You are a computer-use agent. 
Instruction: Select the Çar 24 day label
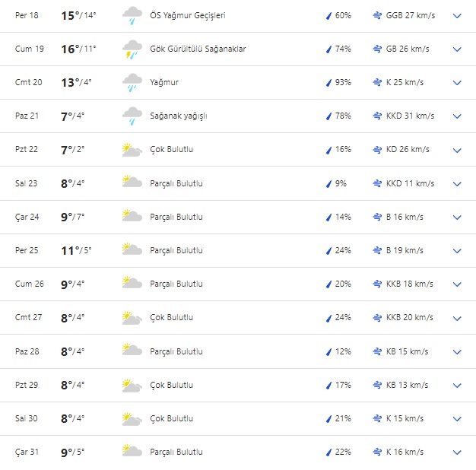(x=27, y=218)
